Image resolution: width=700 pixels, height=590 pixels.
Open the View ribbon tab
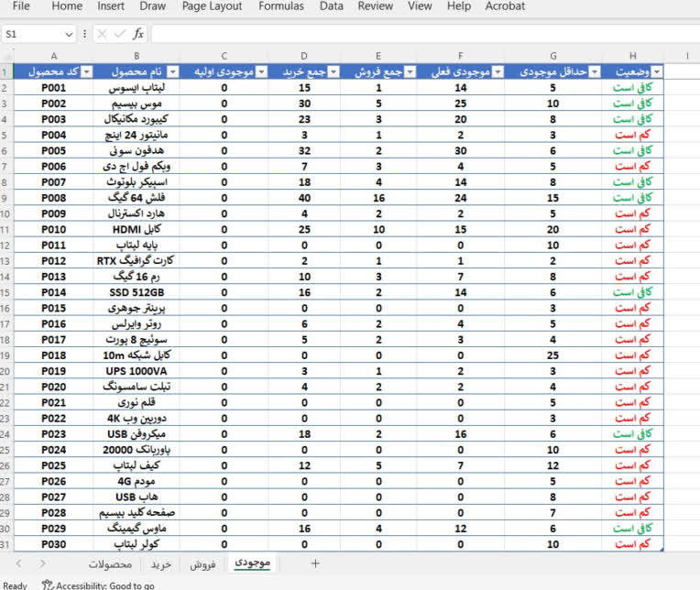[x=420, y=6]
